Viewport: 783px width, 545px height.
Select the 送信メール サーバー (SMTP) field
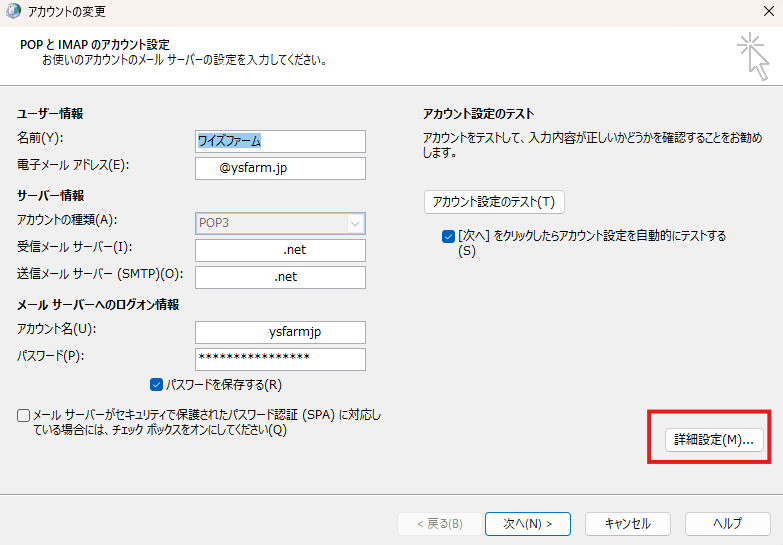(281, 277)
